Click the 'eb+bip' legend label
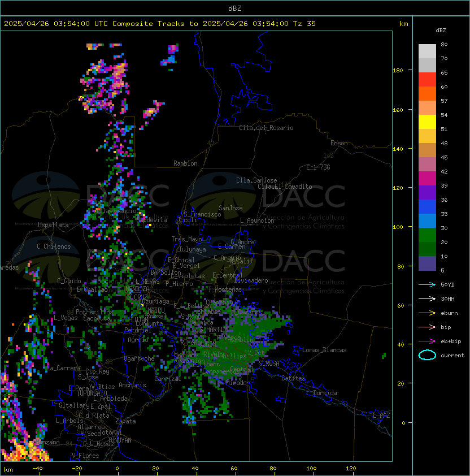Viewport: 470px width, 476px height. point(451,341)
